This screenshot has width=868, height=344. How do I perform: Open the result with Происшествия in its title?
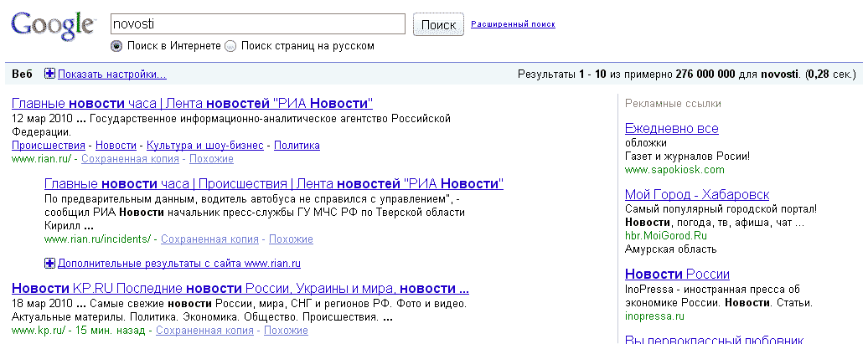pos(274,183)
